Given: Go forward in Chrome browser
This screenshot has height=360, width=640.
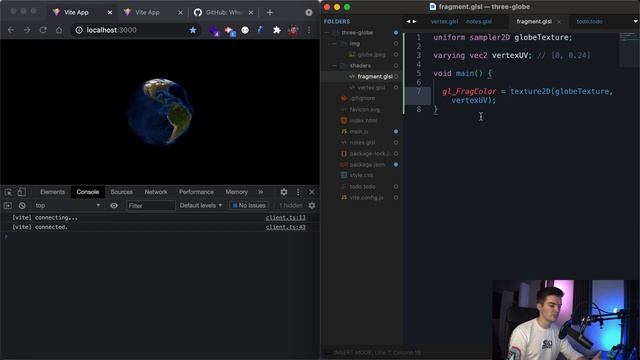Looking at the screenshot, I should pyautogui.click(x=27, y=30).
